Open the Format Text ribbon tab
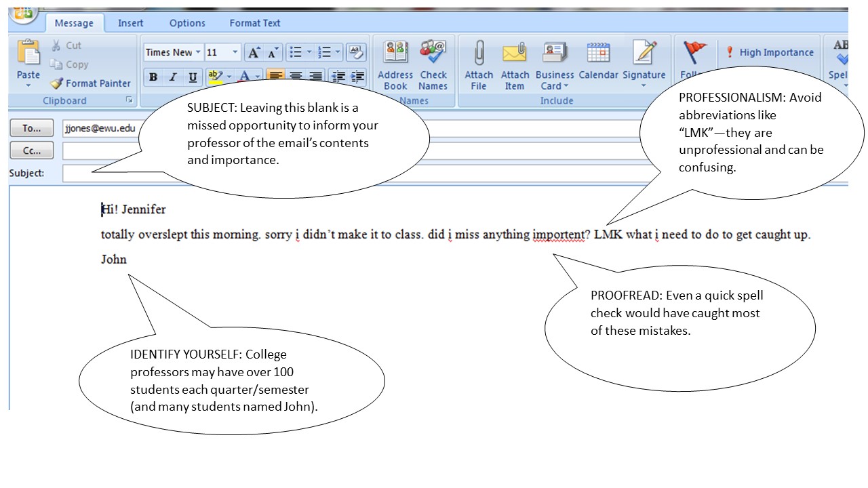Viewport: 868px width, 488px height. (x=254, y=22)
